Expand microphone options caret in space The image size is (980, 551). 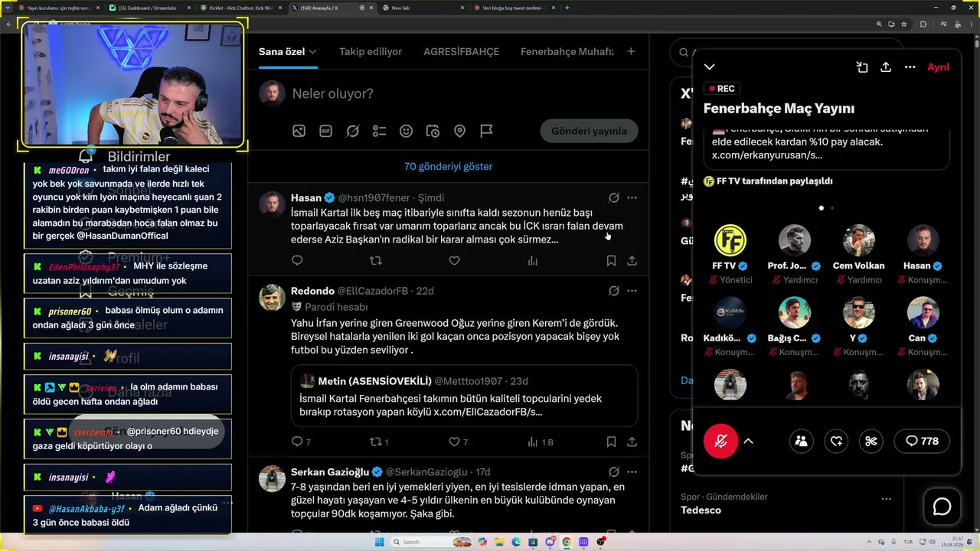pyautogui.click(x=749, y=441)
